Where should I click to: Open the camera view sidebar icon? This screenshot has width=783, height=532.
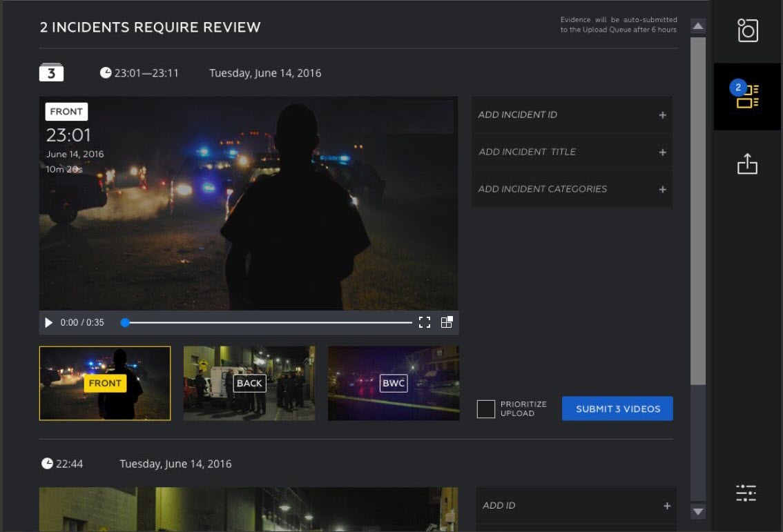(x=748, y=31)
